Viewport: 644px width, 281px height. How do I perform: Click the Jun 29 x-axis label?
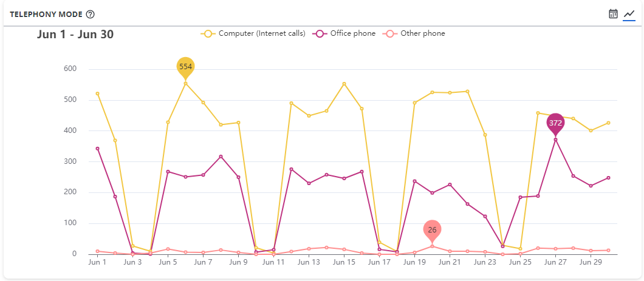591,263
